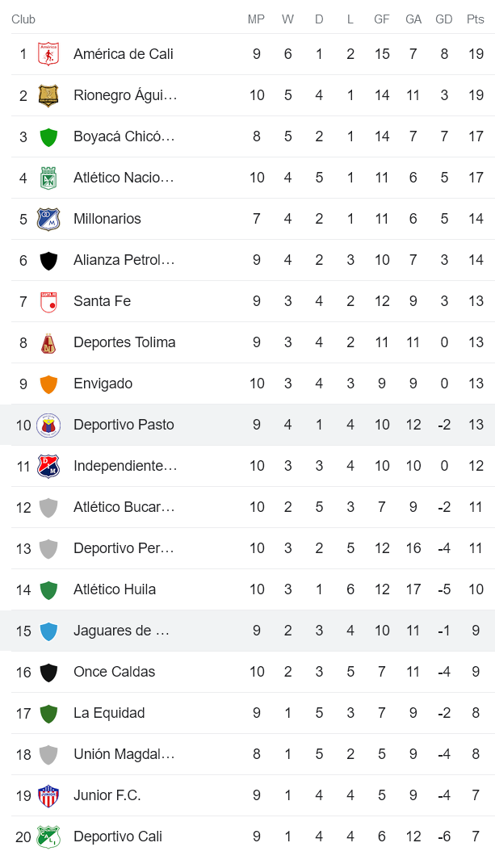This screenshot has width=495, height=868.
Task: Select the highlighted Deportivo Pasto row
Action: 242,425
